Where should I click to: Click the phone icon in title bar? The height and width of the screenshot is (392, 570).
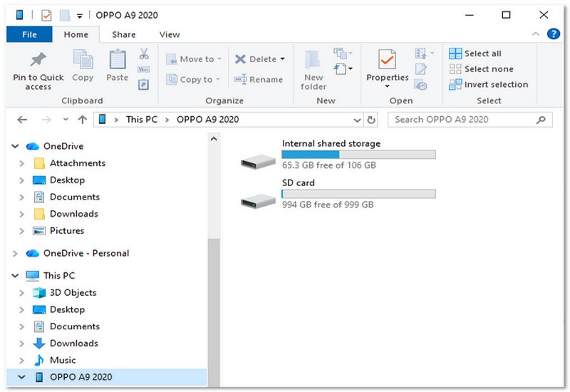tap(20, 15)
